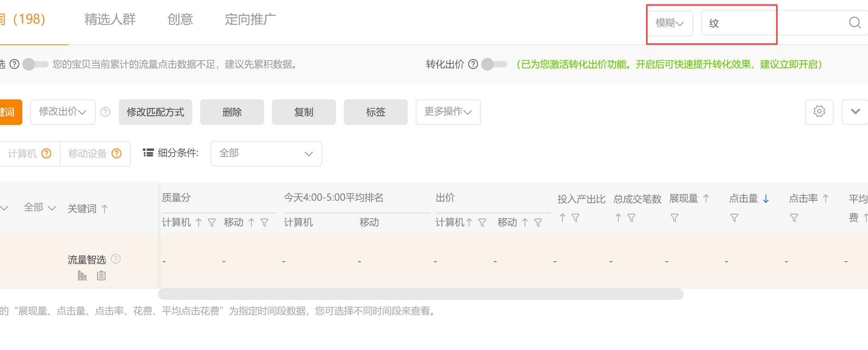
Task: Click sort arrow under 总成交笔数
Action: pyautogui.click(x=618, y=218)
